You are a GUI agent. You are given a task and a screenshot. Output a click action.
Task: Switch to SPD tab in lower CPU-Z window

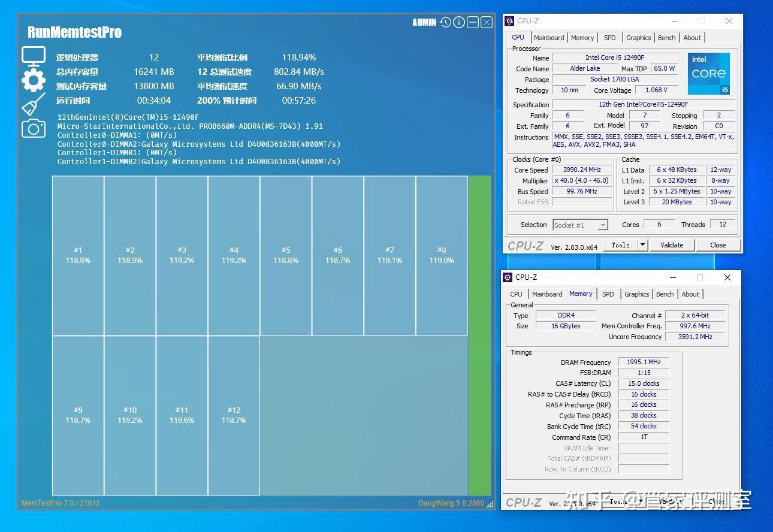[608, 294]
